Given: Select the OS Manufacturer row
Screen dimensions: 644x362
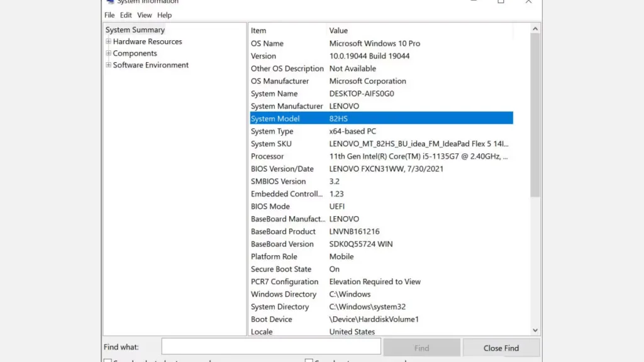Looking at the screenshot, I should (381, 81).
